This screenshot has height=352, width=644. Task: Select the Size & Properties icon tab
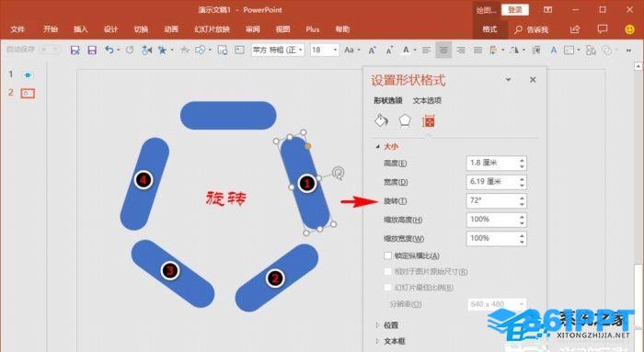[x=428, y=121]
